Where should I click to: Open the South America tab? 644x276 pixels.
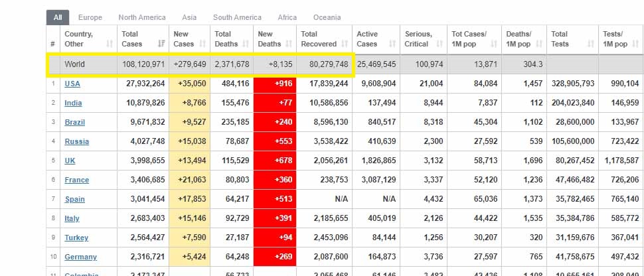point(237,17)
